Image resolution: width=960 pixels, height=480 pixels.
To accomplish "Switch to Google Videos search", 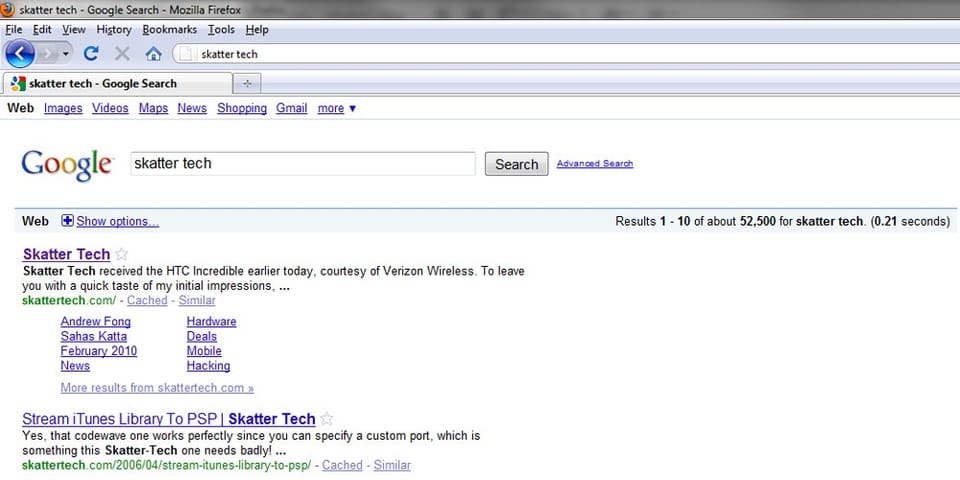I will (110, 108).
